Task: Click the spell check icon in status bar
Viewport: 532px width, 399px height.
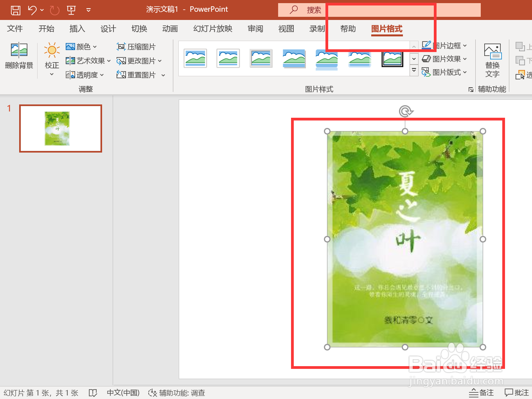Action: pyautogui.click(x=93, y=393)
